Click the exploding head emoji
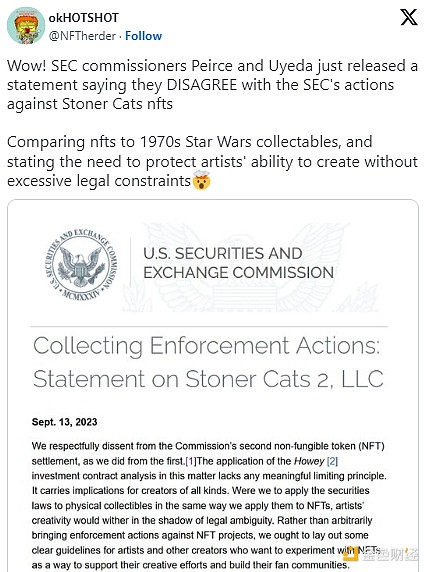Image resolution: width=429 pixels, height=572 pixels. click(x=201, y=180)
